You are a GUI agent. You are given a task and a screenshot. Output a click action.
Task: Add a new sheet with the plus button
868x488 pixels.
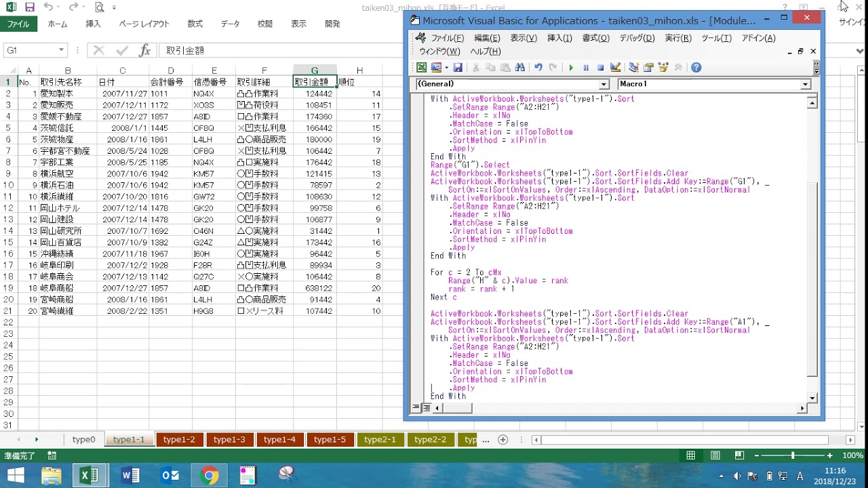point(502,440)
